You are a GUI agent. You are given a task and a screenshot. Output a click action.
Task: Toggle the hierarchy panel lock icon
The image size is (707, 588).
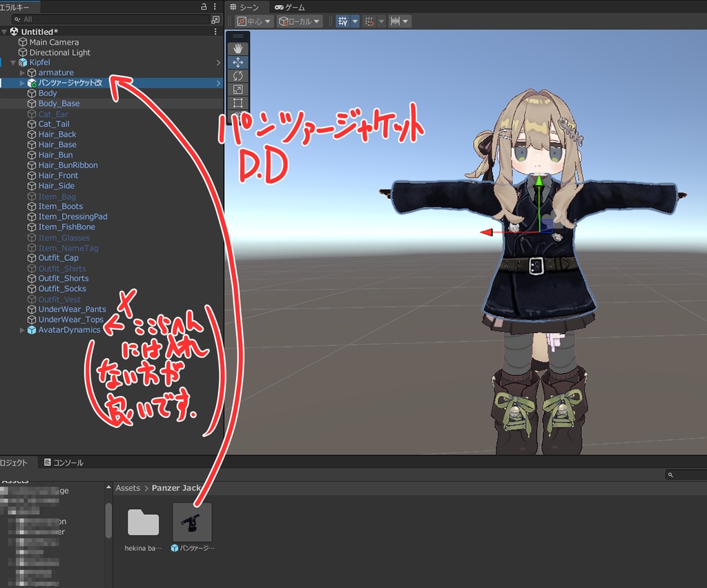tap(204, 6)
